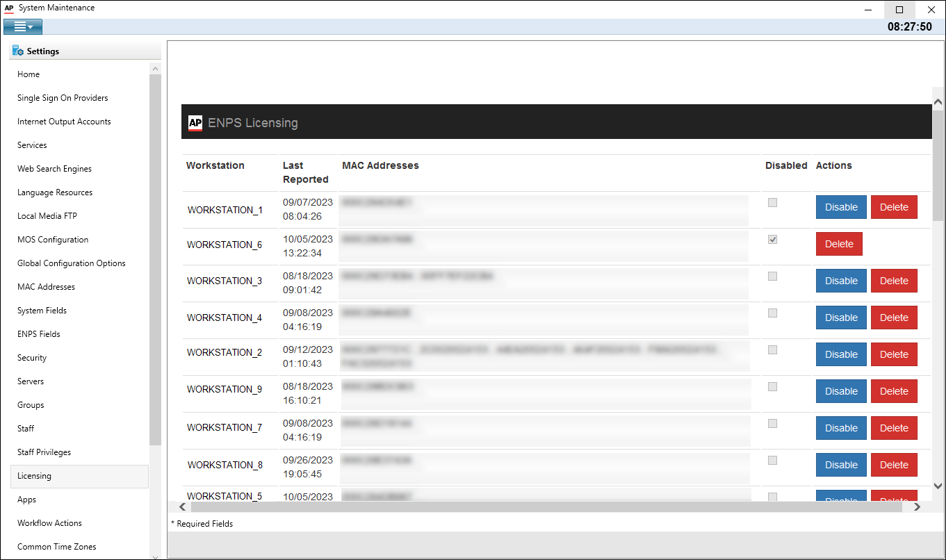Open Staff settings
Viewport: 946px width, 560px height.
(26, 429)
